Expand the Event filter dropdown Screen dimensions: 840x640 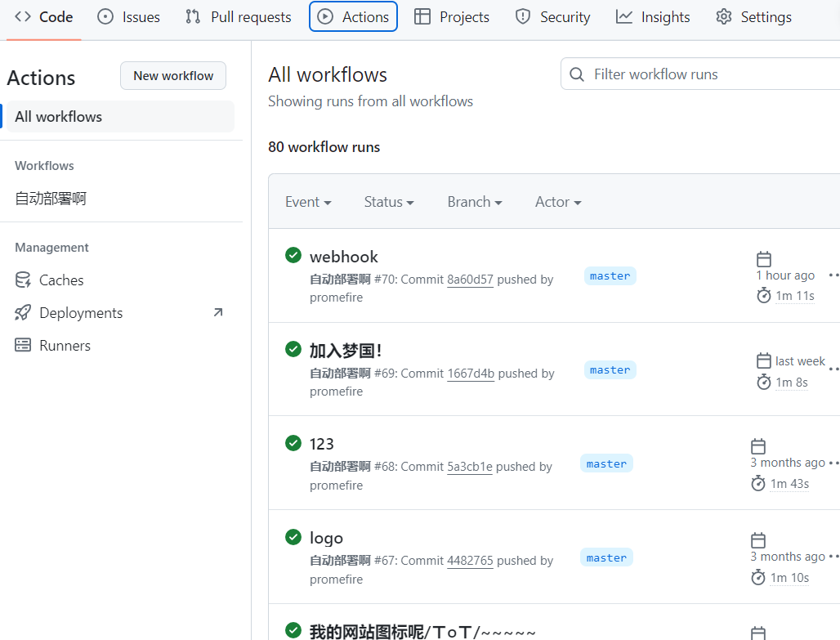pyautogui.click(x=308, y=202)
